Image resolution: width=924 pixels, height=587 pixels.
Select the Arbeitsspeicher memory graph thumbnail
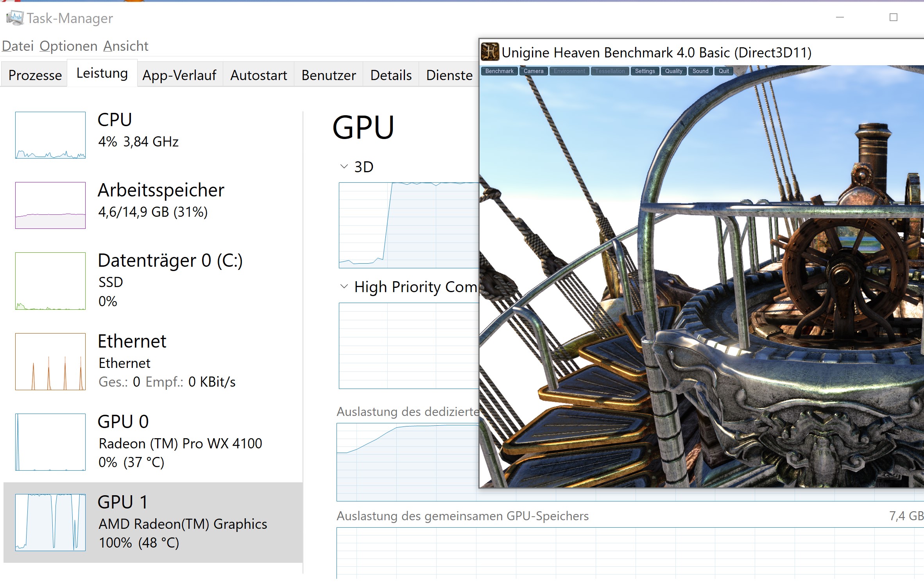pyautogui.click(x=50, y=205)
